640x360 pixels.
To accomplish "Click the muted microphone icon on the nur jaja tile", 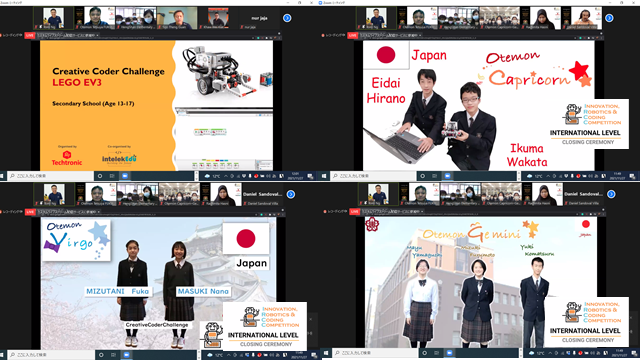I will pyautogui.click(x=243, y=27).
